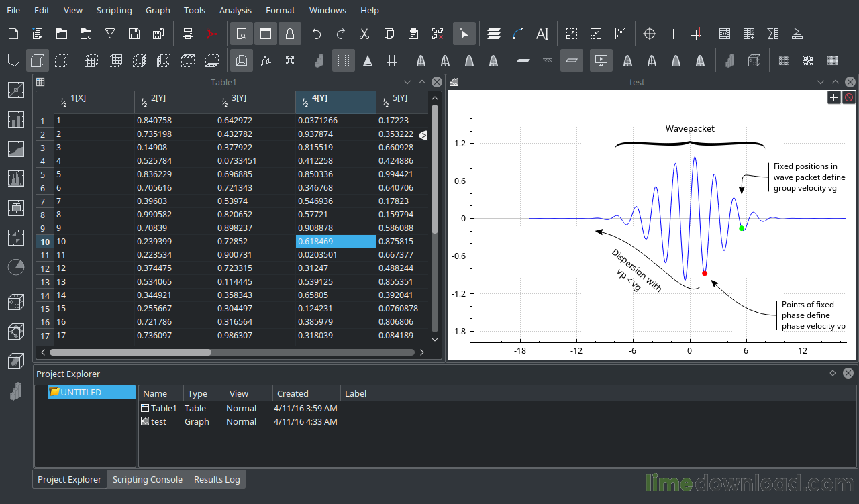The width and height of the screenshot is (859, 504).
Task: Create a 3D scatter plot from the sidebar
Action: 16,302
